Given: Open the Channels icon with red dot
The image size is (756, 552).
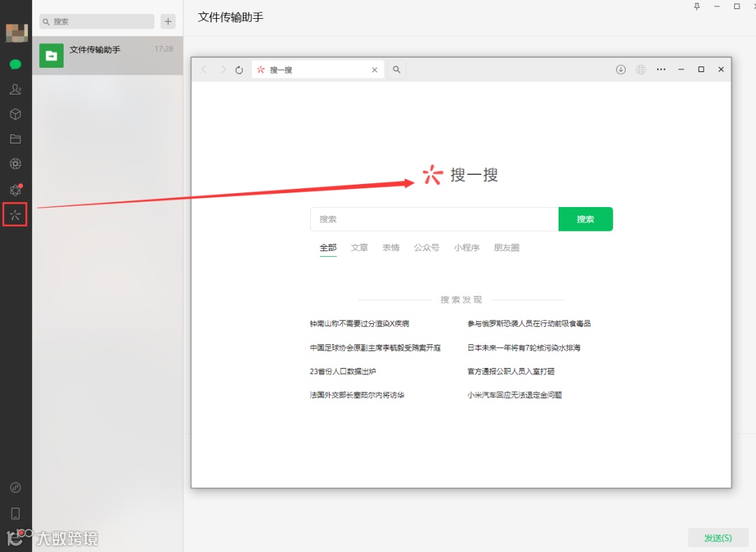Looking at the screenshot, I should 16,190.
